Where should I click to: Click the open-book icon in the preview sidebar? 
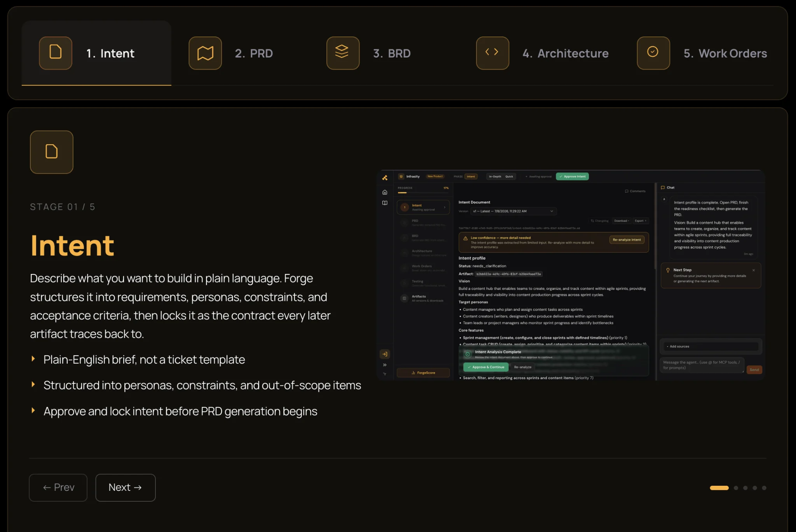tap(385, 203)
